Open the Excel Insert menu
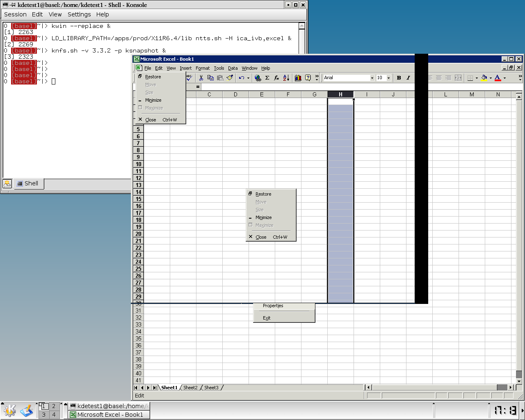 [x=185, y=68]
